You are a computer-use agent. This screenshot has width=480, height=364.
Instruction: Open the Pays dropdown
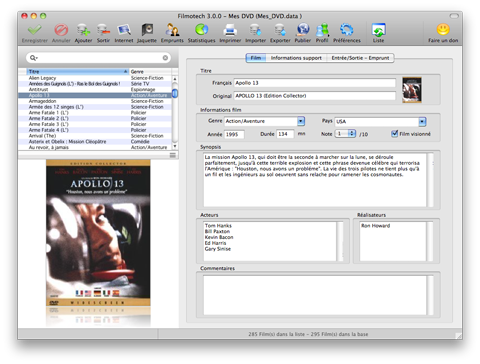pyautogui.click(x=422, y=122)
